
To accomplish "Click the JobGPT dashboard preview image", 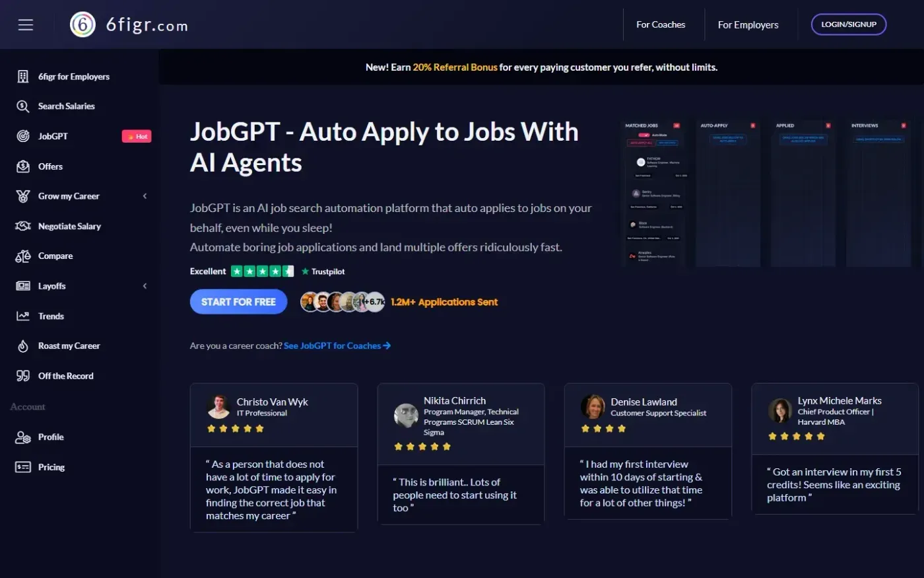I will pyautogui.click(x=770, y=192).
